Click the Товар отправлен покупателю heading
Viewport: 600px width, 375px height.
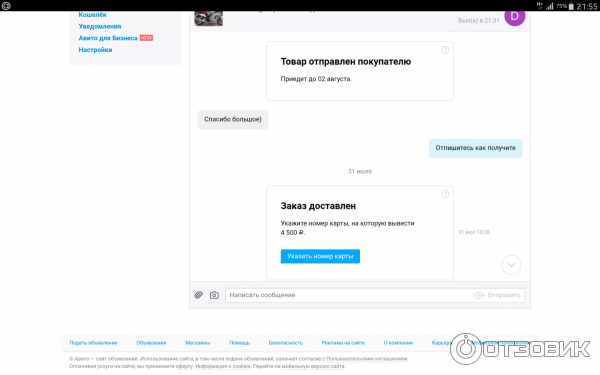(x=346, y=62)
